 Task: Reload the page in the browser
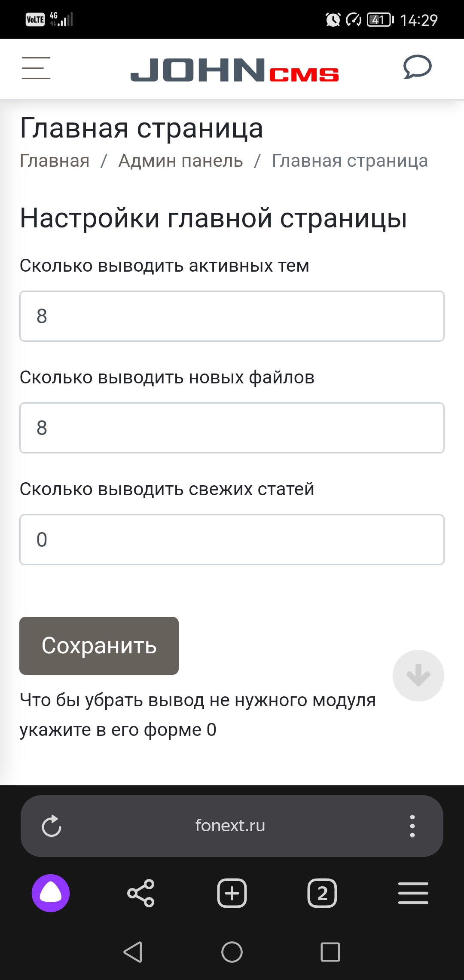pos(52,826)
